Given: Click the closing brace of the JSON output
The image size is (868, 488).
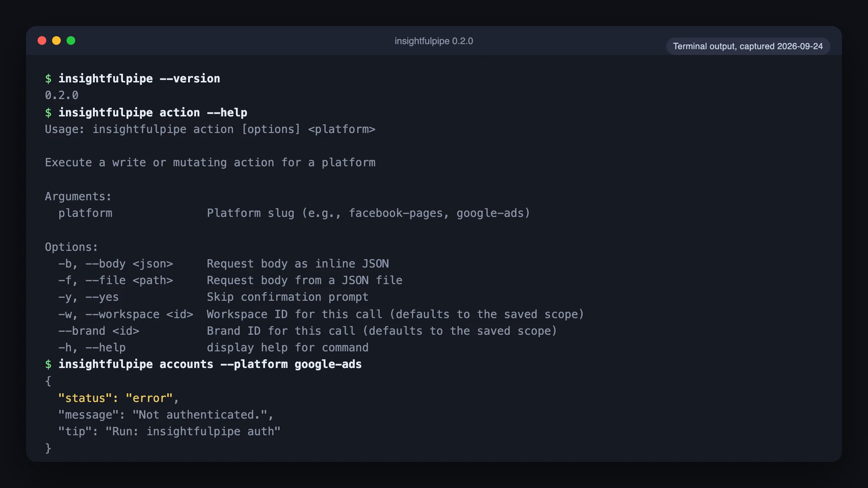Looking at the screenshot, I should click(x=48, y=448).
